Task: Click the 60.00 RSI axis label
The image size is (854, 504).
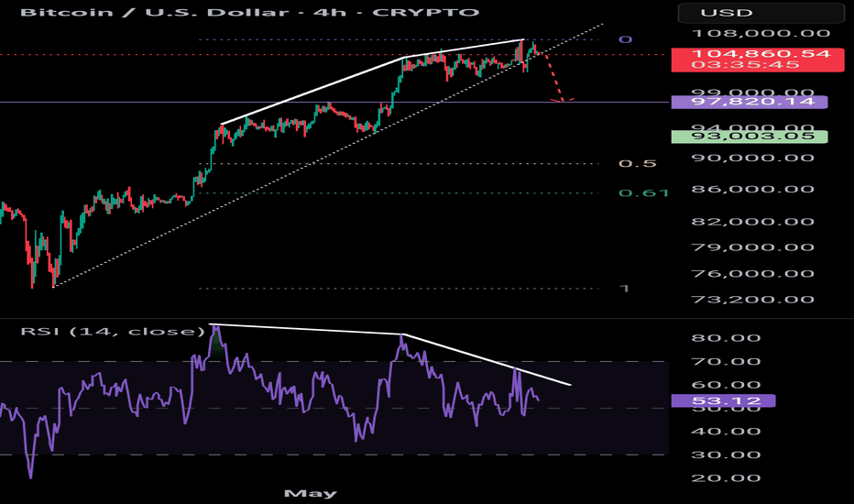Action: [726, 385]
